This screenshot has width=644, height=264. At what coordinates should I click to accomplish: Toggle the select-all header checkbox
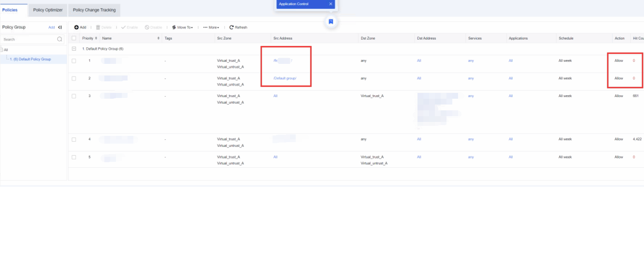(74, 38)
